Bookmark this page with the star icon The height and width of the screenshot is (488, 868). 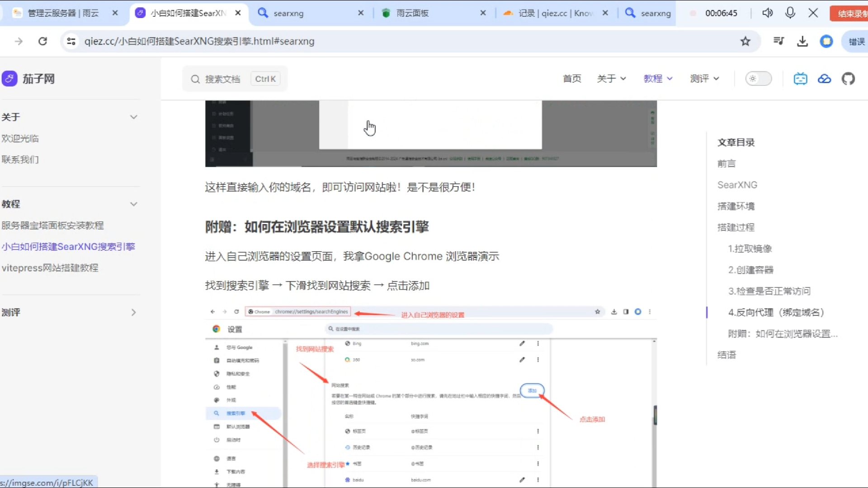745,41
